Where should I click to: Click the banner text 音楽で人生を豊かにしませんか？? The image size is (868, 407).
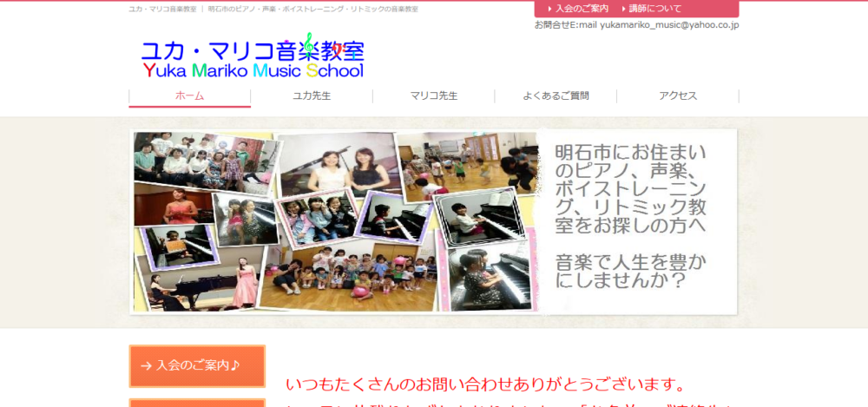pos(631,271)
